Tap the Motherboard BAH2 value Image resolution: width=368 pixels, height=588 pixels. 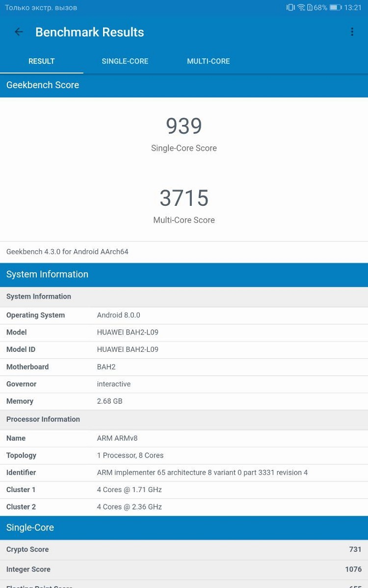(x=106, y=367)
